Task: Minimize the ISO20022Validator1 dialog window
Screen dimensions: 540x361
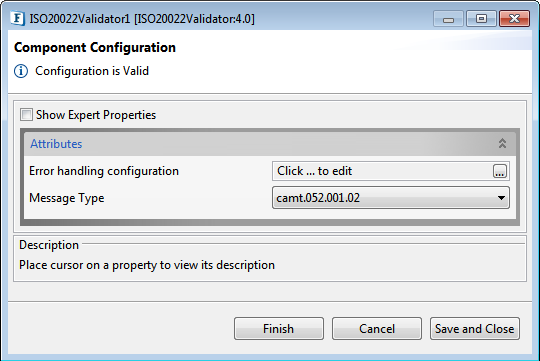Action: coord(449,19)
